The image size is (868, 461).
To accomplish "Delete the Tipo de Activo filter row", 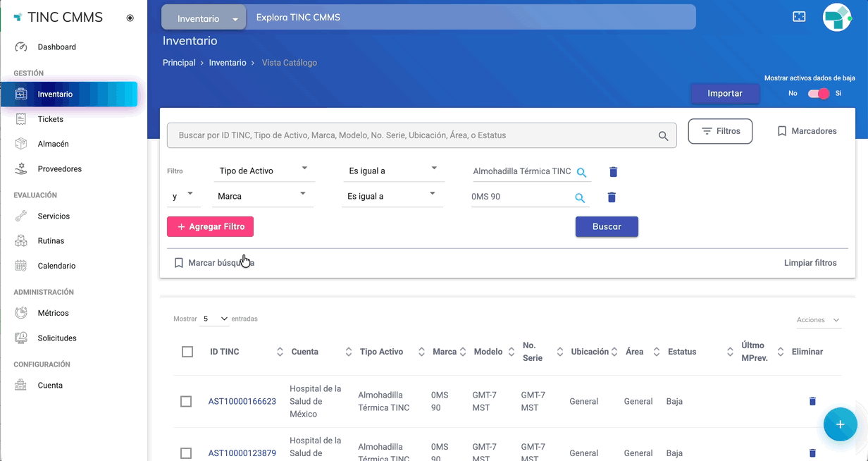I will coord(613,172).
